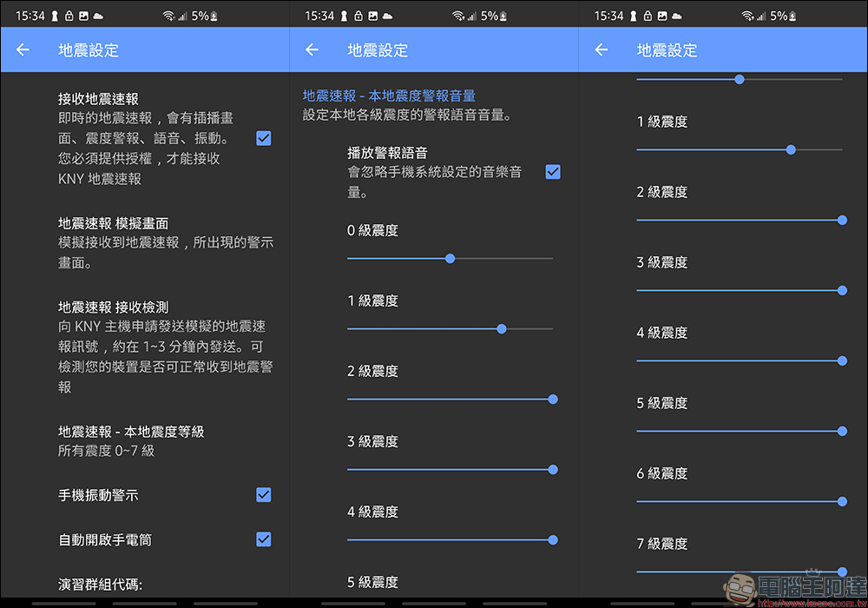The width and height of the screenshot is (868, 608).
Task: Uncheck 接收地震速報 checkbox
Action: click(x=264, y=138)
